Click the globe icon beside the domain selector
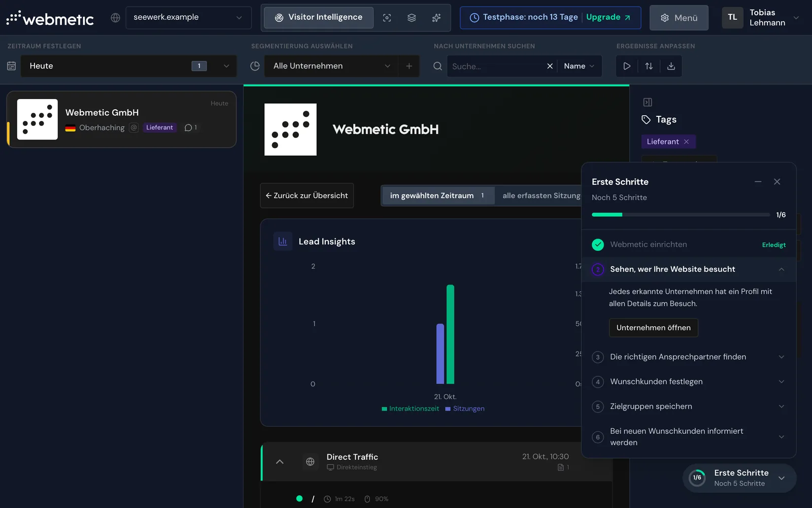812x508 pixels. click(116, 18)
